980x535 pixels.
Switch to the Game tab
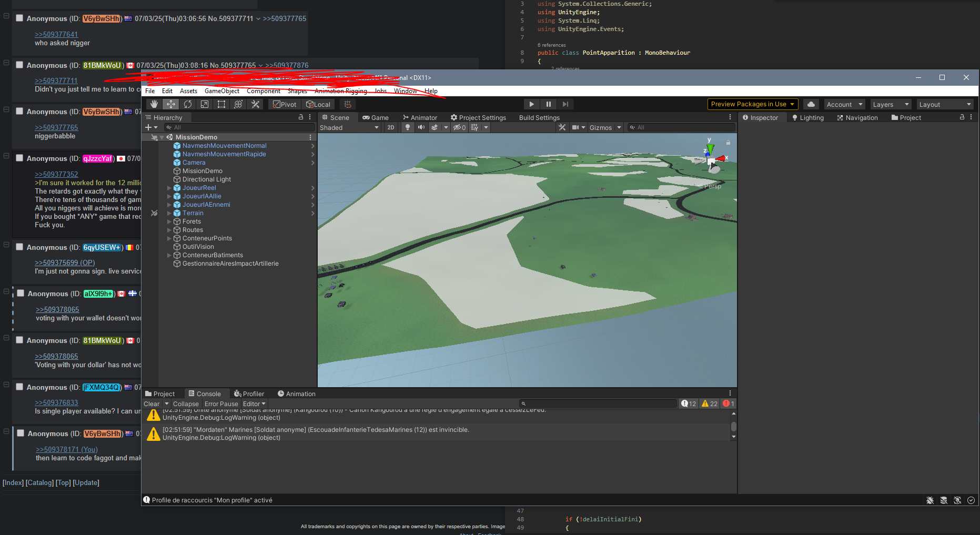(x=376, y=118)
